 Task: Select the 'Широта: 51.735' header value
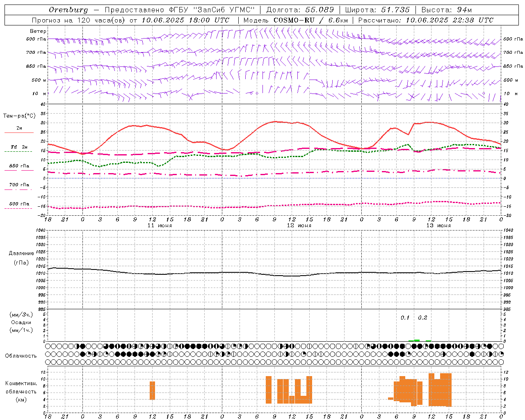point(377,10)
